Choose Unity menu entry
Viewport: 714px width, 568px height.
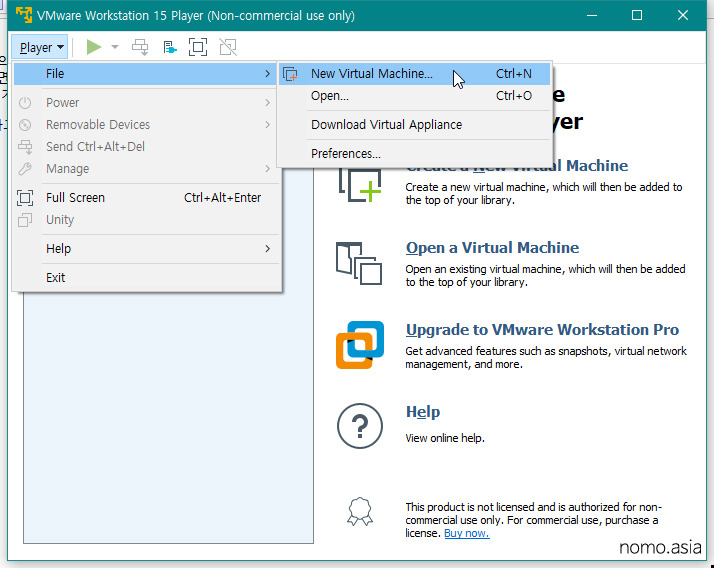(144, 220)
